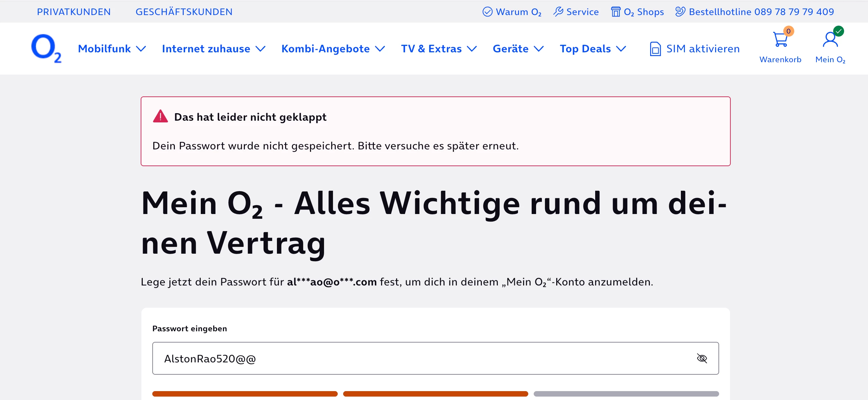Switch to the PRIVATKUNDEN tab
Screen dimensions: 868x400
(x=74, y=12)
